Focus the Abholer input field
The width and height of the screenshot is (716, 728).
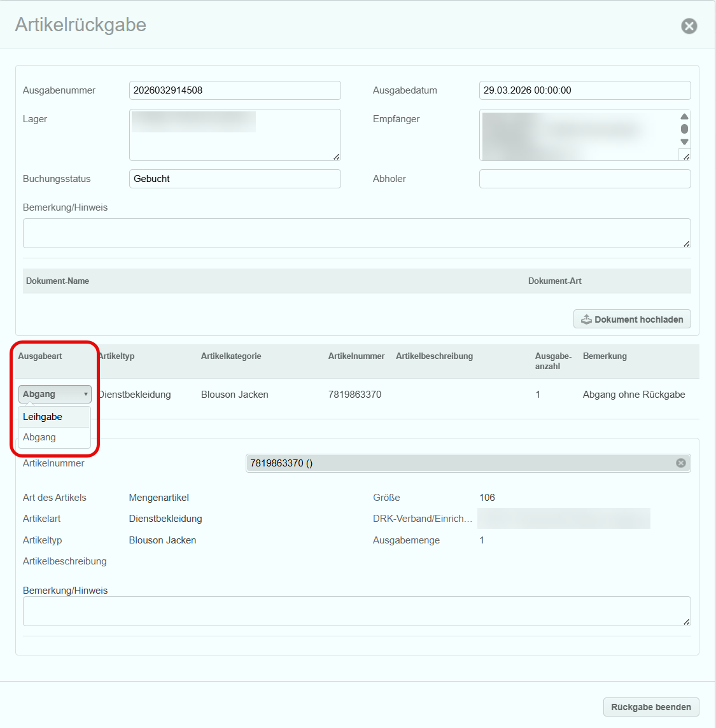click(584, 179)
